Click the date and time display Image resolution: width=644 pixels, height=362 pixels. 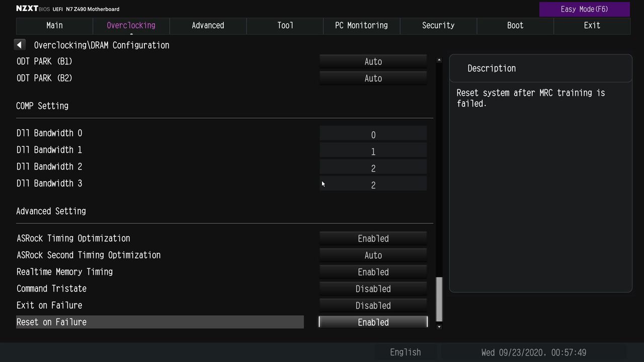pos(534,352)
